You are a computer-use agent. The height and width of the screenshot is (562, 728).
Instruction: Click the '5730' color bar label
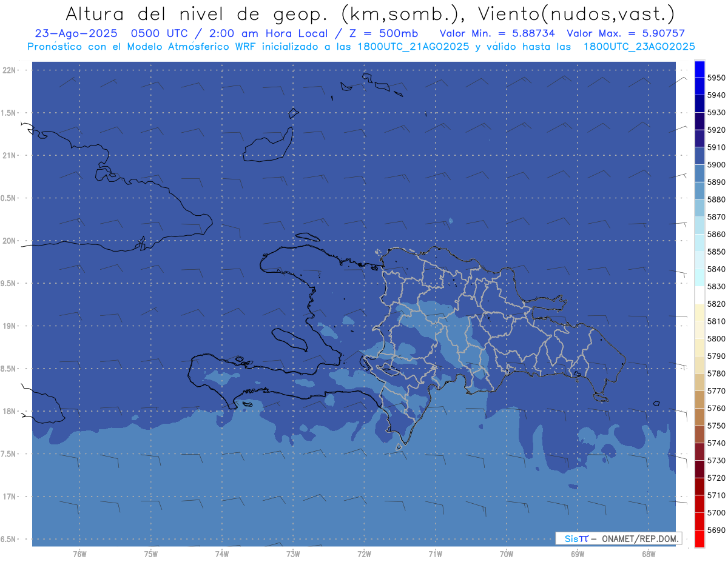click(x=716, y=461)
